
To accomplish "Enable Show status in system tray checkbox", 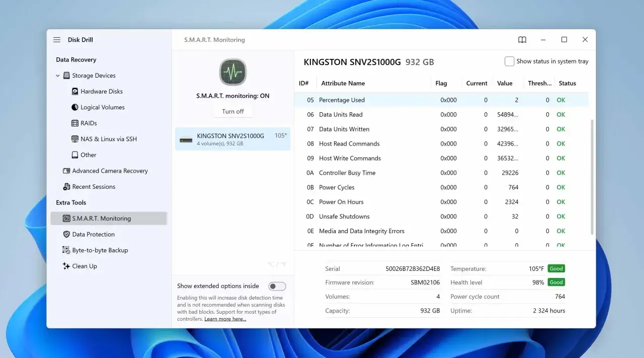I will [510, 61].
